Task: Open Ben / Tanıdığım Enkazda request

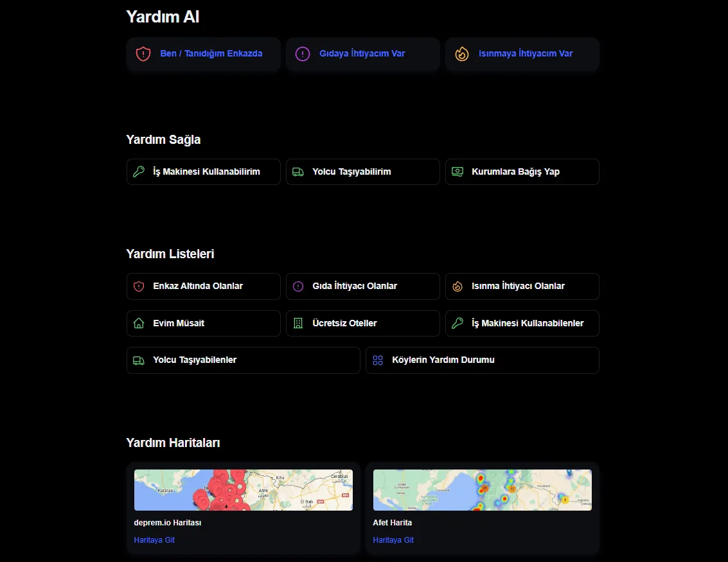Action: (203, 54)
